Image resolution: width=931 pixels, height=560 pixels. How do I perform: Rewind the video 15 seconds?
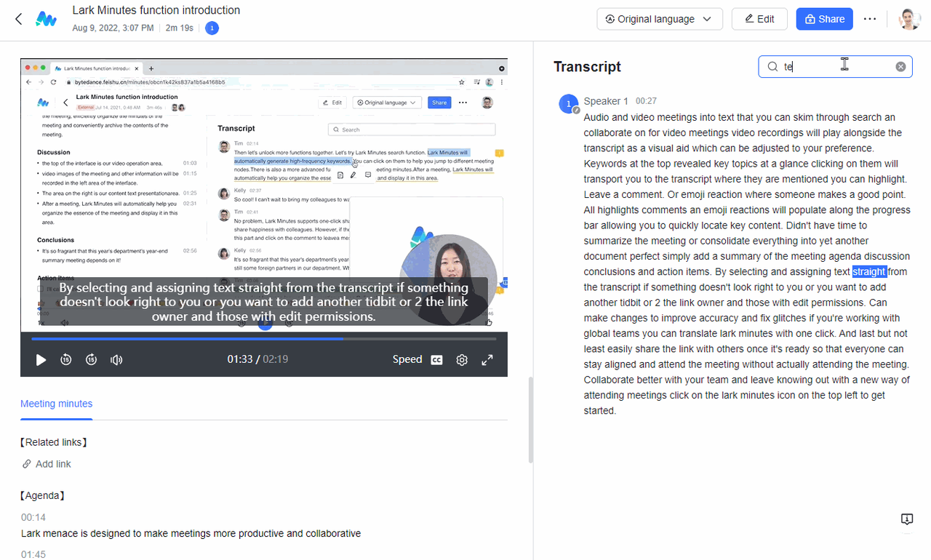point(66,359)
